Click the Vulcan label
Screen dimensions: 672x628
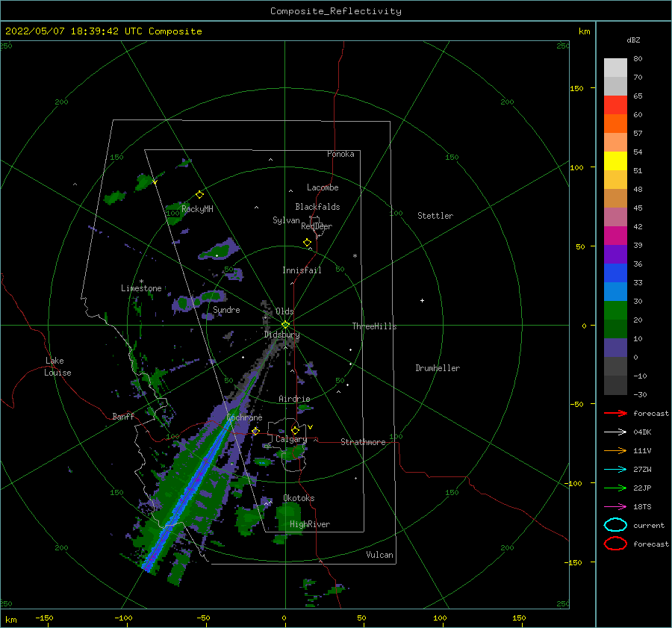pyautogui.click(x=379, y=555)
